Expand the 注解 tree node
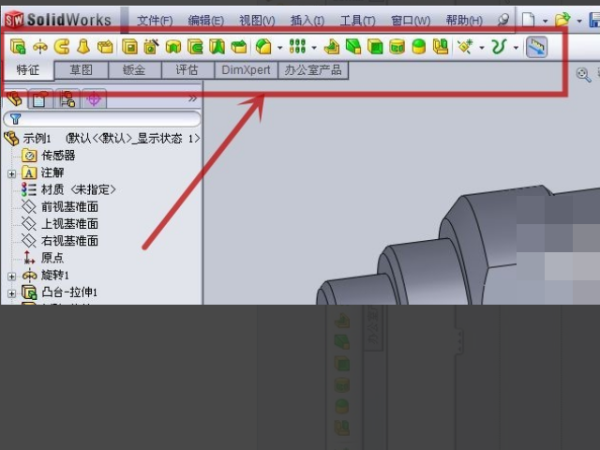The image size is (600, 450). pos(11,174)
